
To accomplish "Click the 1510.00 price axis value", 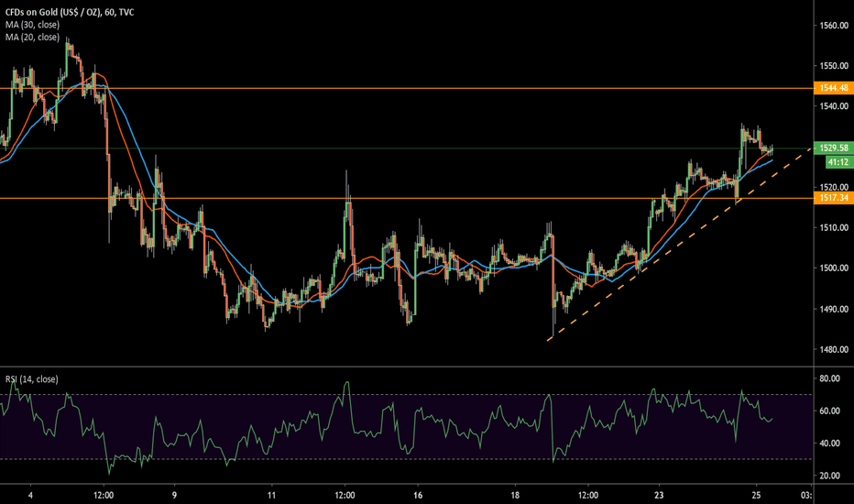I will (x=834, y=227).
